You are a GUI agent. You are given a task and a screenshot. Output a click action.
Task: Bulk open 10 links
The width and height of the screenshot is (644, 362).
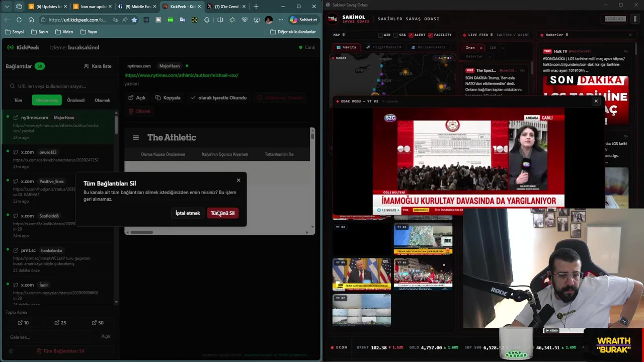23,323
